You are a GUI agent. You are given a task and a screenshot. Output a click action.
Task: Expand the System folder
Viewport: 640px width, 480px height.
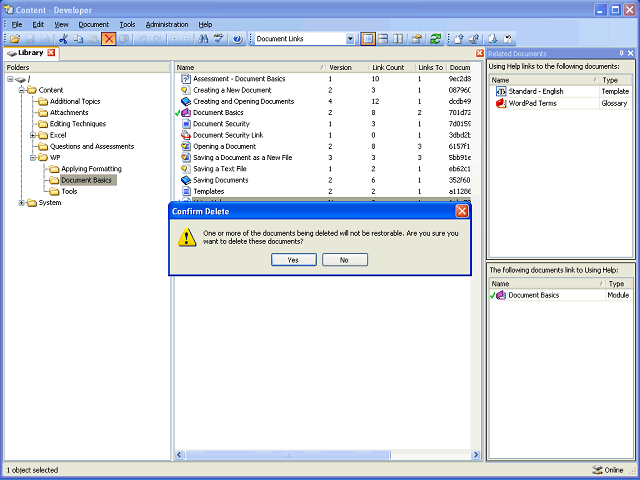[x=22, y=203]
